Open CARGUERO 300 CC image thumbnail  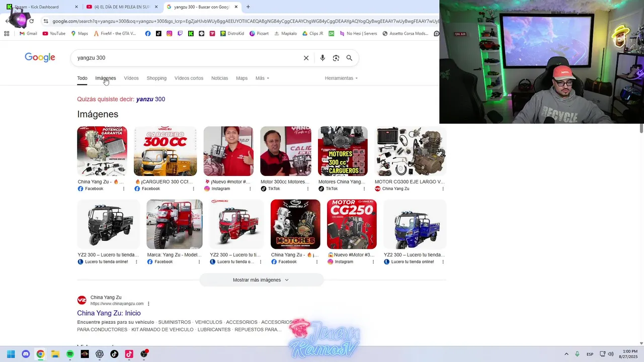[x=165, y=151]
